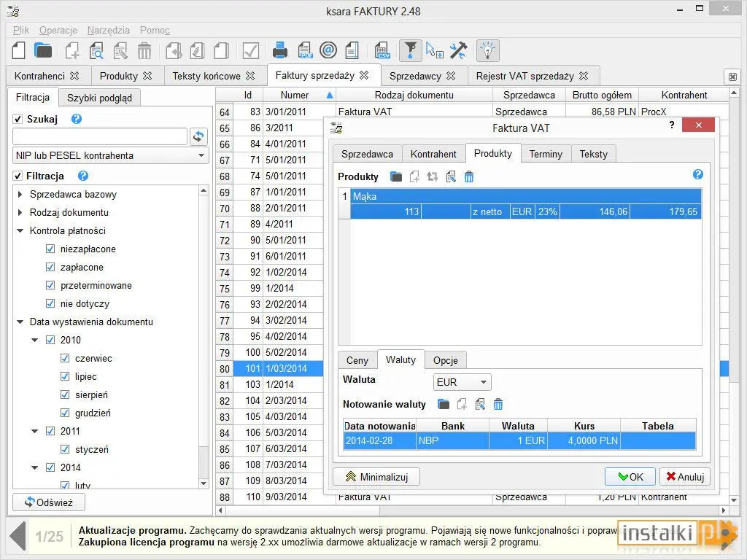
Task: Click the cursor selection mode toolbar icon
Action: tap(434, 50)
